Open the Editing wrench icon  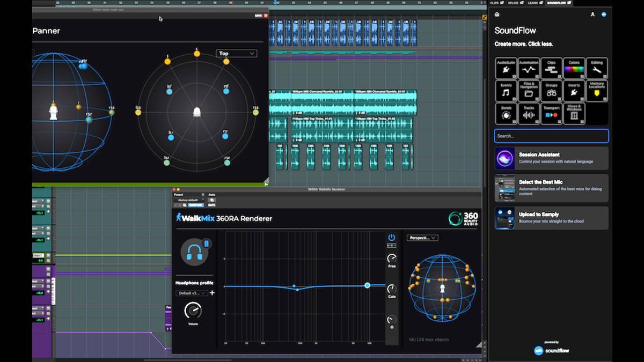pyautogui.click(x=597, y=67)
